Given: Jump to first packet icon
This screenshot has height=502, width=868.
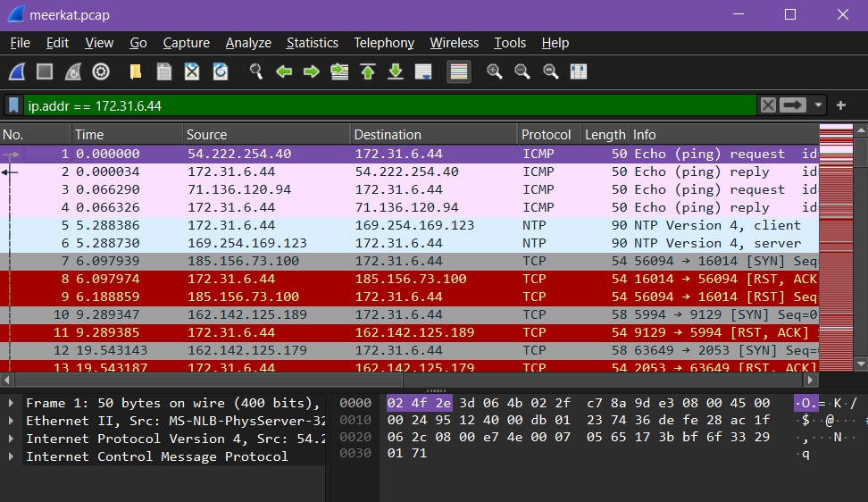Looking at the screenshot, I should click(x=368, y=71).
